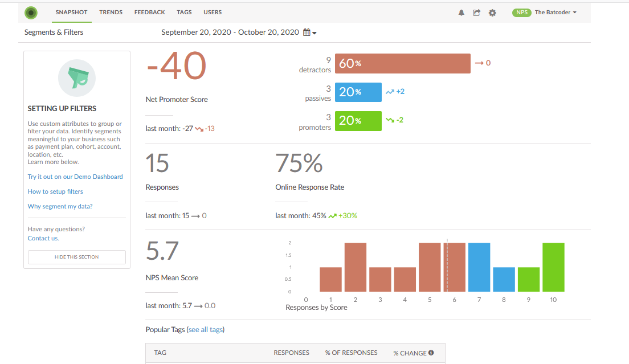Viewport: 629px width, 364px height.
Task: Open the How to setup filters link
Action: (x=55, y=191)
